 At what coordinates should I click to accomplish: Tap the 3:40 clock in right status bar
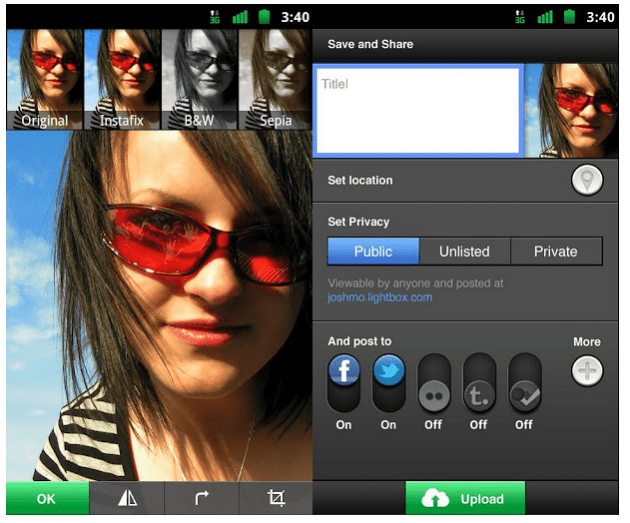600,17
